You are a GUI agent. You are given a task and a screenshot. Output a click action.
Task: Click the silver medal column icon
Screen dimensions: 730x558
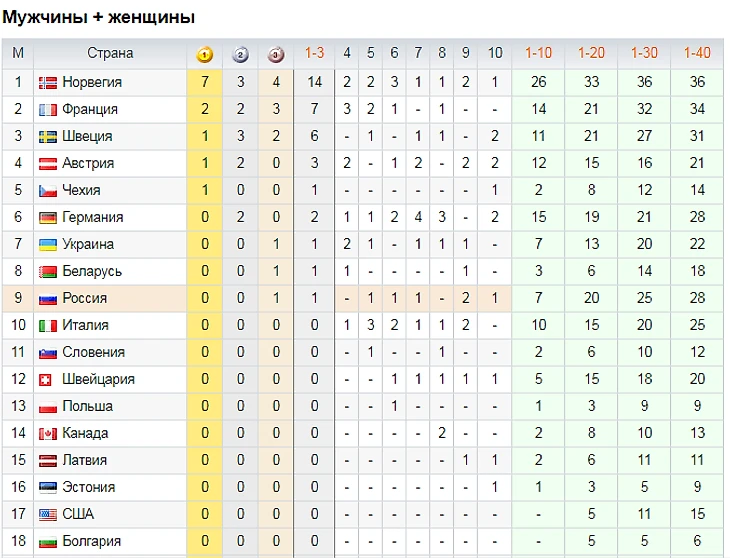pyautogui.click(x=240, y=55)
